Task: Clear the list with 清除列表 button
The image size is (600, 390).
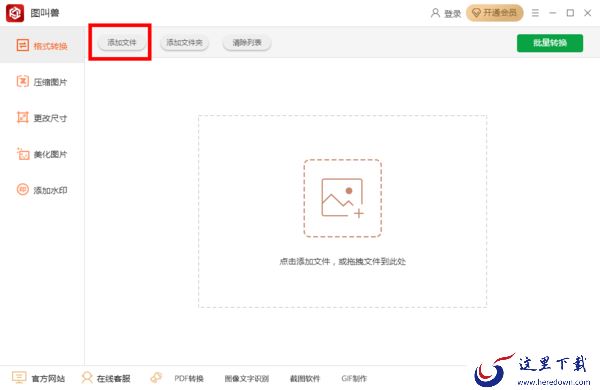Action: (247, 42)
